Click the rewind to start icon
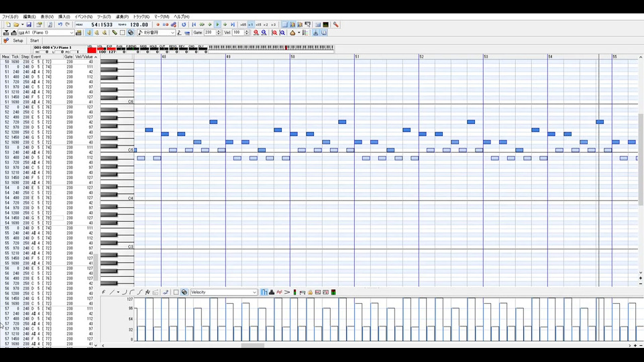The image size is (644, 362). 194,24
